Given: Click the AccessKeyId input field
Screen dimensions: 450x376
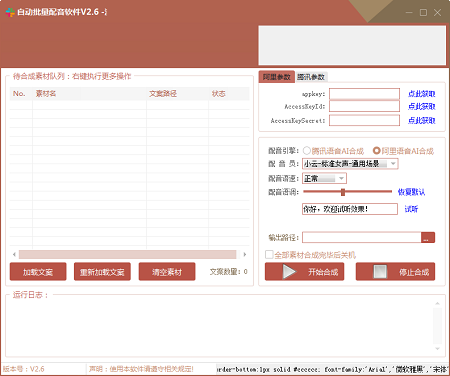Looking at the screenshot, I should tap(364, 107).
